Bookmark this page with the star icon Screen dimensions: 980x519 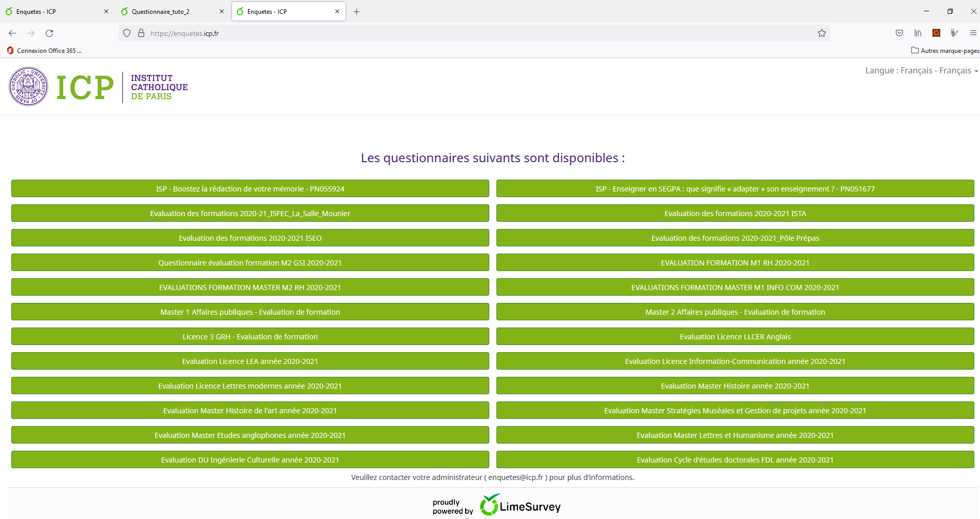[821, 33]
